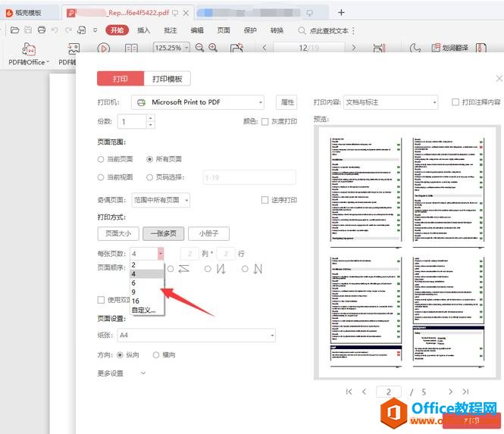
Task: Click the save icon in quick toolbar
Action: pyautogui.click(x=28, y=30)
